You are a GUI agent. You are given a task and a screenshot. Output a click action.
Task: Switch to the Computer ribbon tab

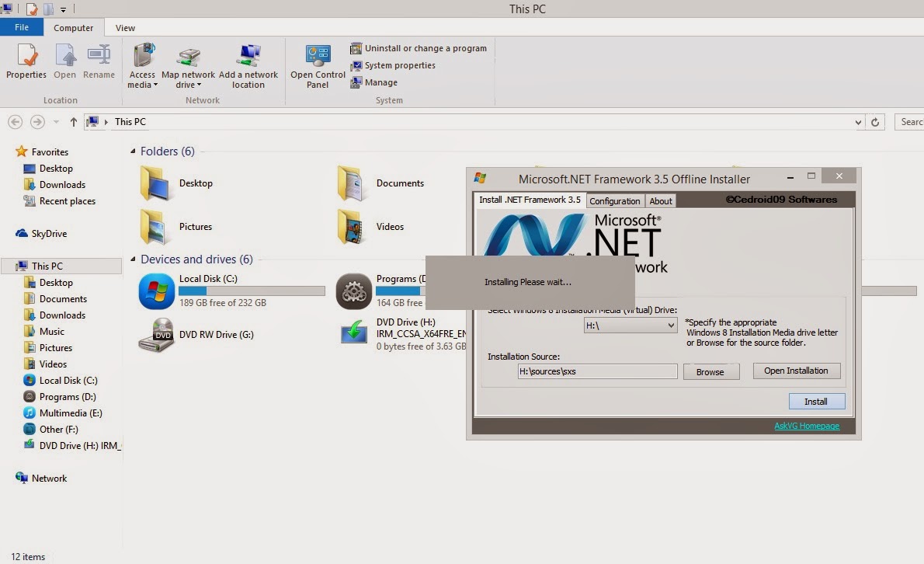point(73,28)
